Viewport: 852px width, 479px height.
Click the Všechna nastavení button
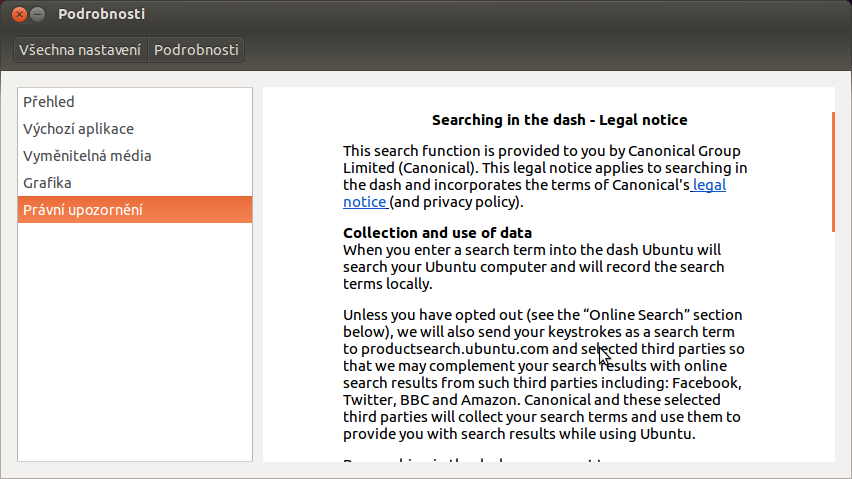coord(80,50)
